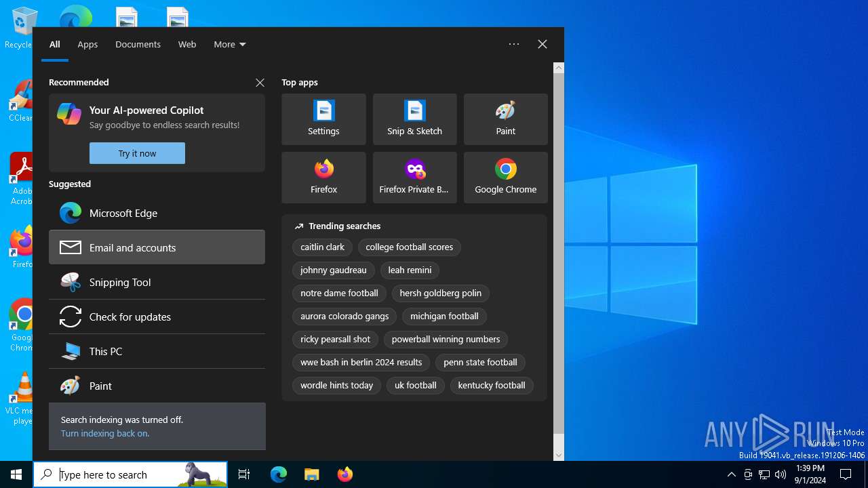The image size is (868, 488).
Task: Open File Explorer from taskbar
Action: 312,474
